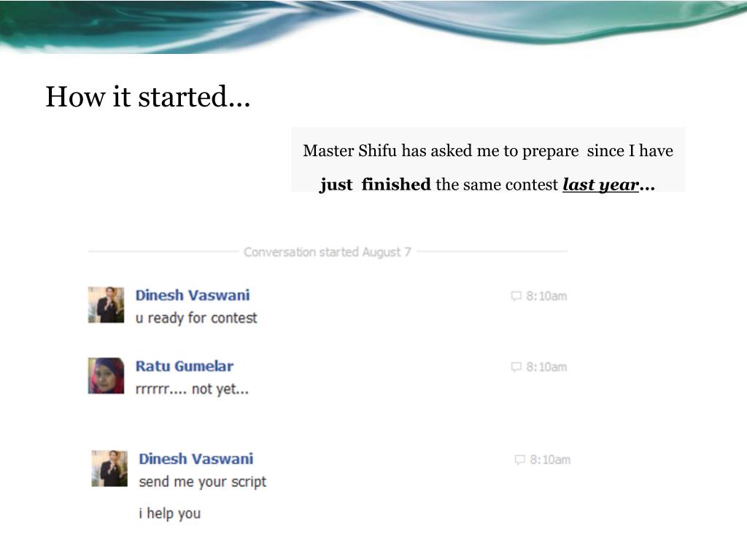Select the "How it started..." slide title
Viewport: 747px width, 560px height.
147,97
